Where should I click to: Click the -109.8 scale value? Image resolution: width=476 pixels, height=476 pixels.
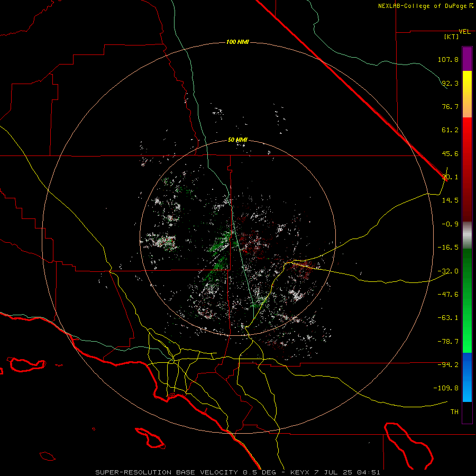(x=446, y=388)
